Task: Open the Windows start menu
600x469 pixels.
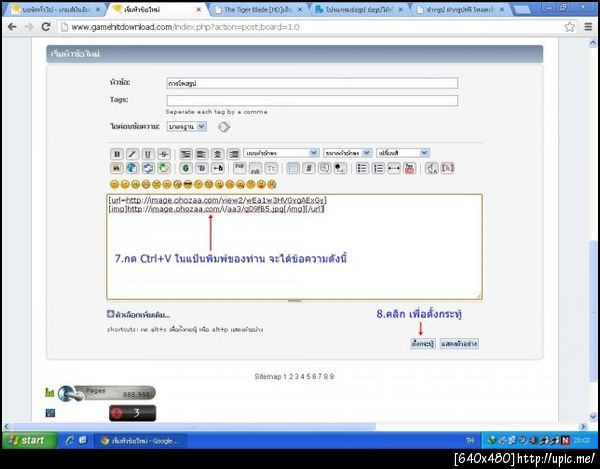Action: 30,440
